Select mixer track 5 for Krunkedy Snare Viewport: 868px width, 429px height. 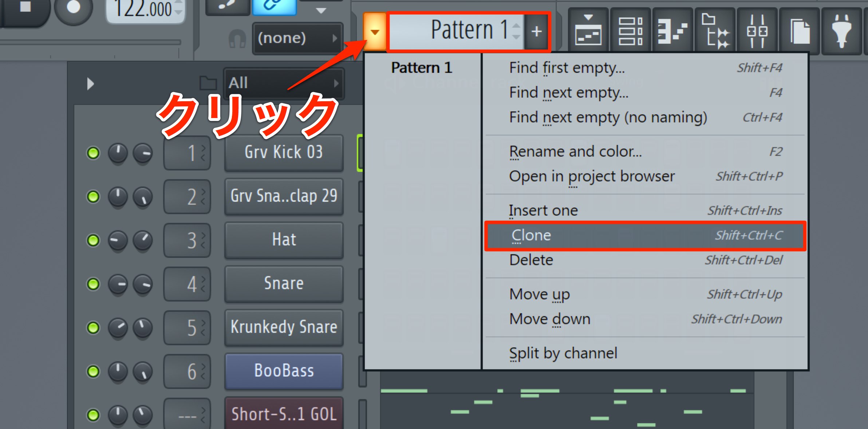pyautogui.click(x=187, y=328)
